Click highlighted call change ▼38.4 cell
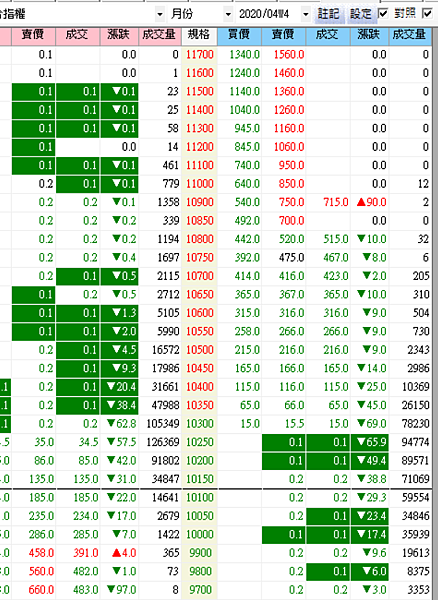This screenshot has width=438, height=600. click(120, 406)
